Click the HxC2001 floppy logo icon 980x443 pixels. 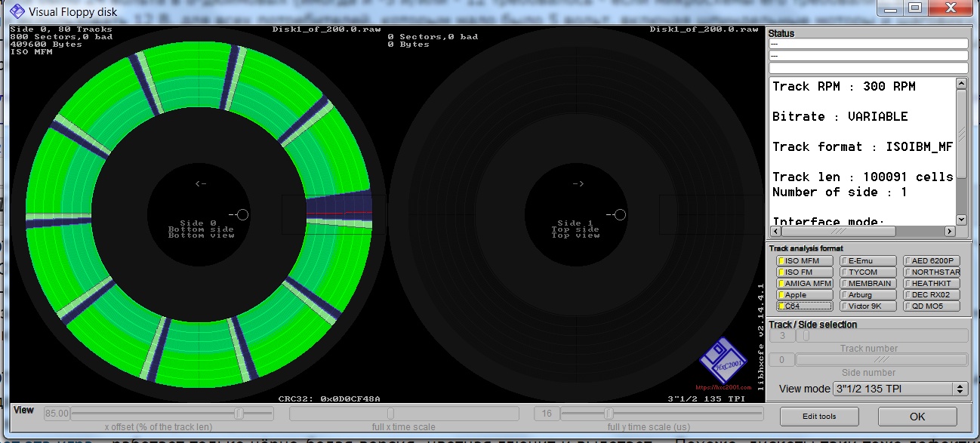pos(723,361)
